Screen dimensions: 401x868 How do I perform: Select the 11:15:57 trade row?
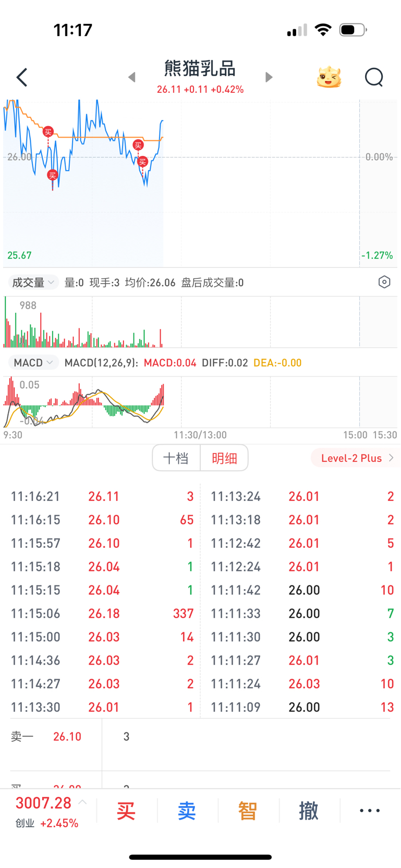(x=102, y=543)
